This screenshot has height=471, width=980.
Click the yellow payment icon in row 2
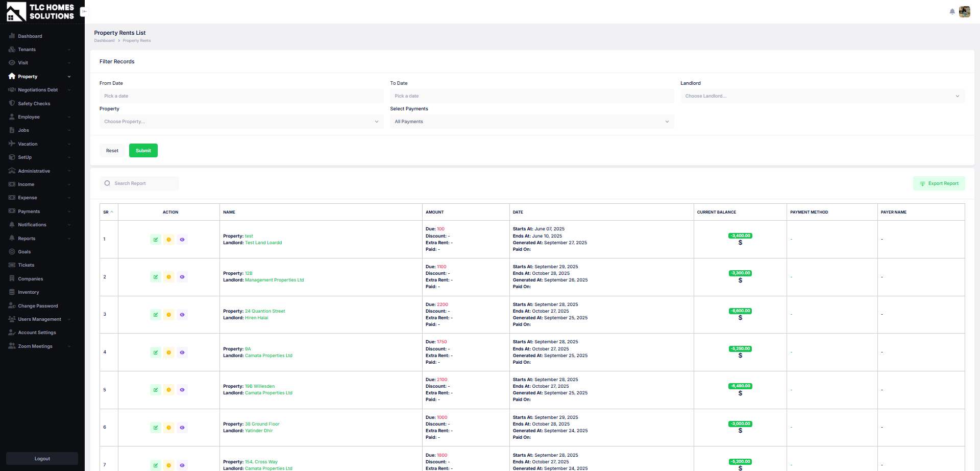(x=169, y=277)
